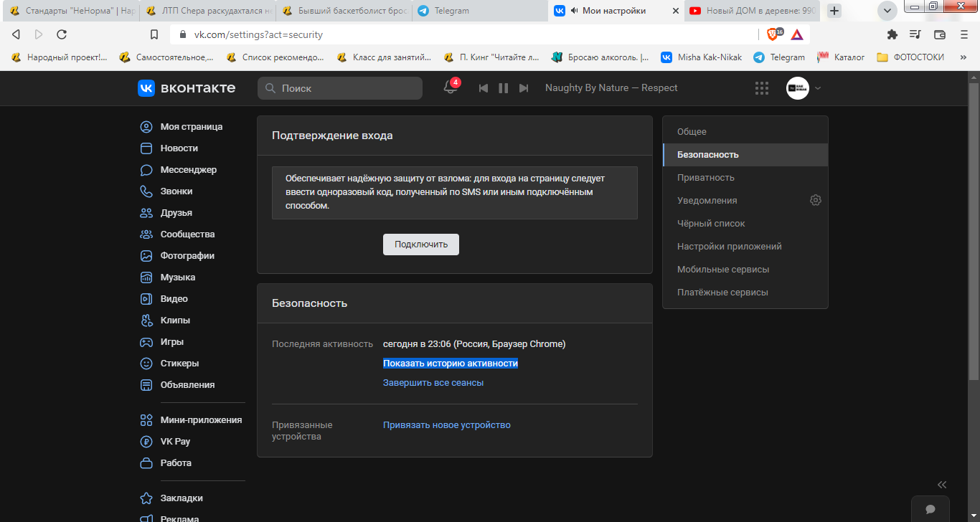Skip to the next track
This screenshot has width=980, height=522.
tap(524, 88)
